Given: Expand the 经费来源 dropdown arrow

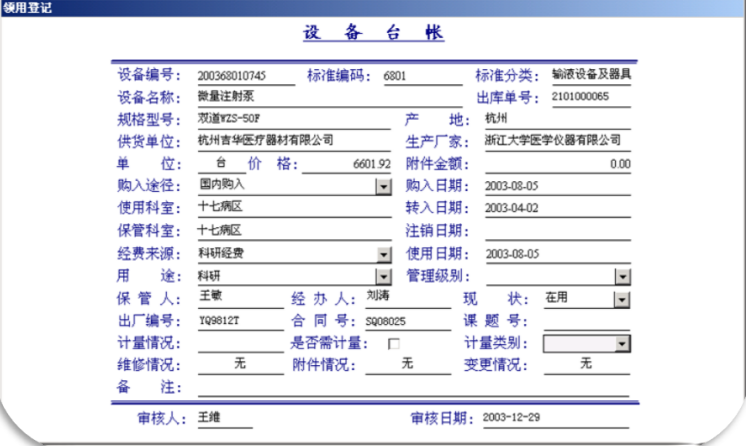Looking at the screenshot, I should point(383,255).
